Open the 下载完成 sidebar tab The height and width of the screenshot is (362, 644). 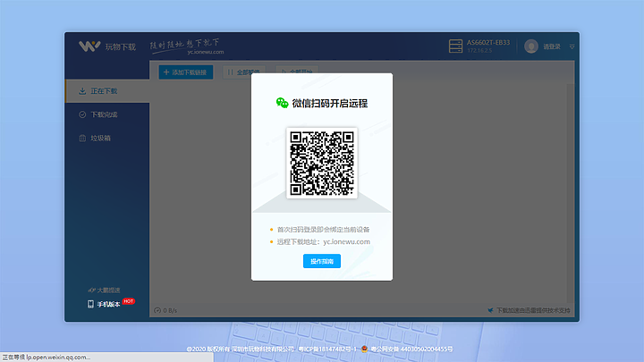click(107, 114)
